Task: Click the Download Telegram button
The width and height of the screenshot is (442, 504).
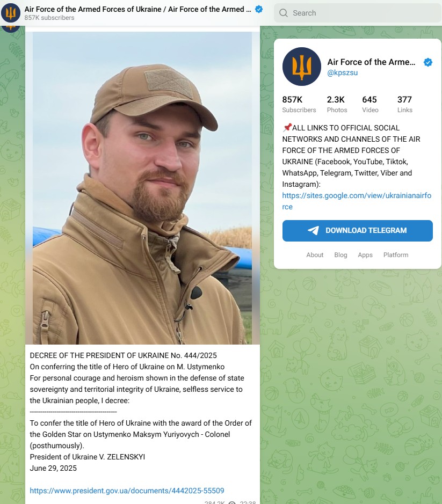Action: [x=357, y=230]
